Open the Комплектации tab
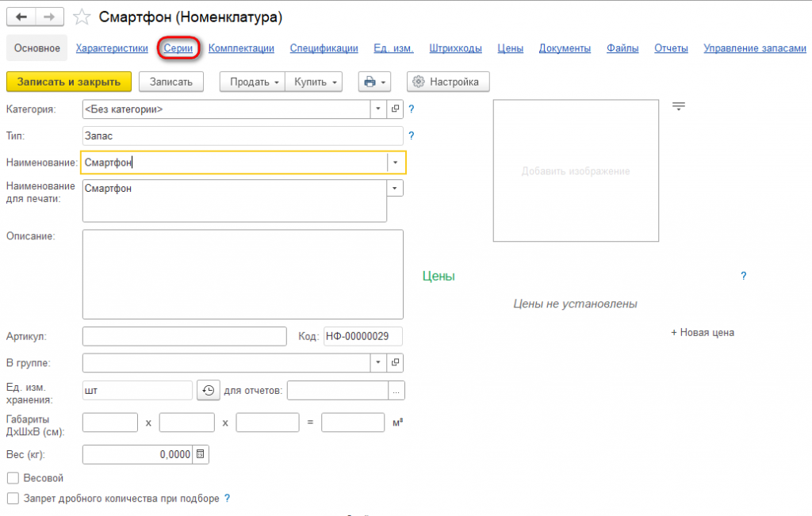 [241, 48]
